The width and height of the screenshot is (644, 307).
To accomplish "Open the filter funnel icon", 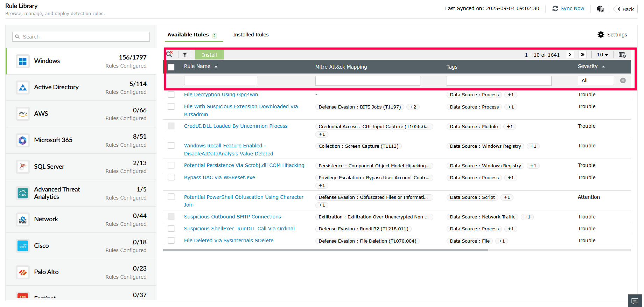I will (x=185, y=55).
